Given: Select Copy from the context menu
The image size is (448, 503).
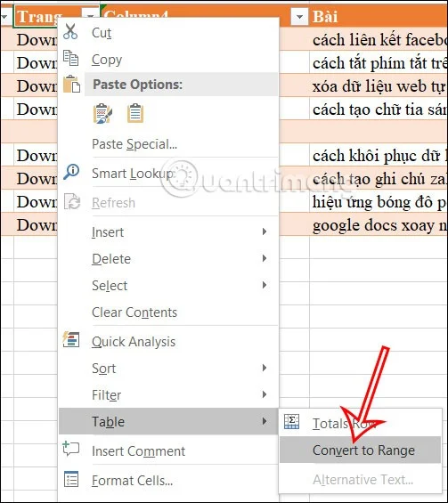Looking at the screenshot, I should (167, 60).
